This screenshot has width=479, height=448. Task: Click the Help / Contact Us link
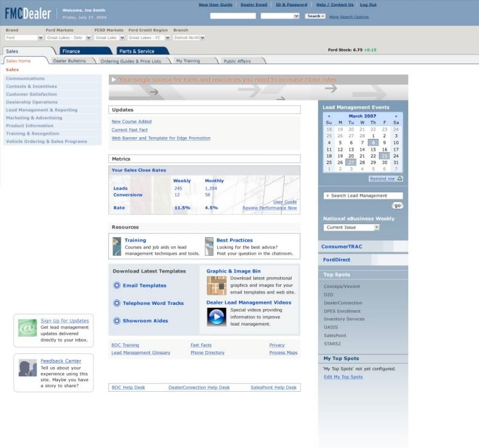coord(335,5)
